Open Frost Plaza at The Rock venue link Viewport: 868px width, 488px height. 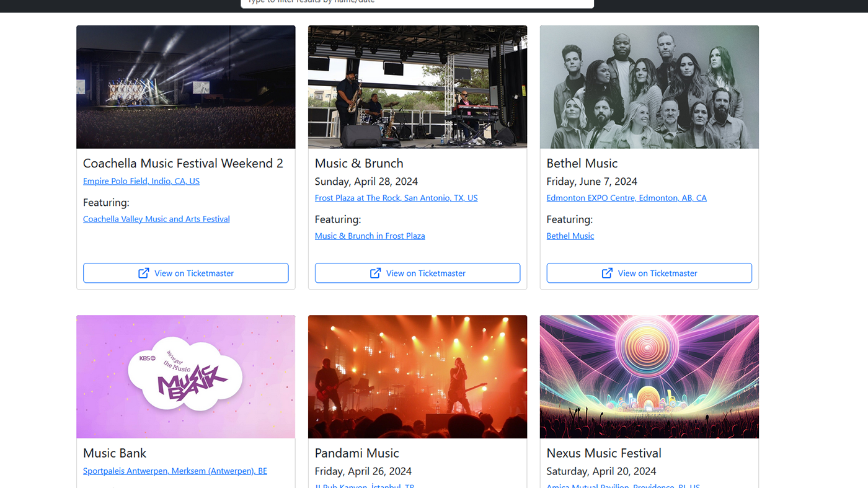click(x=396, y=198)
